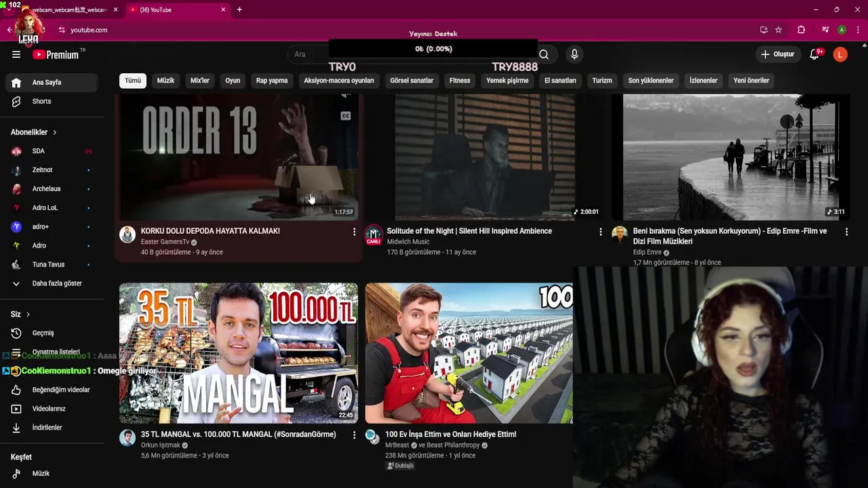Image resolution: width=868 pixels, height=488 pixels.
Task: Open a new browser tab
Action: coord(239,9)
